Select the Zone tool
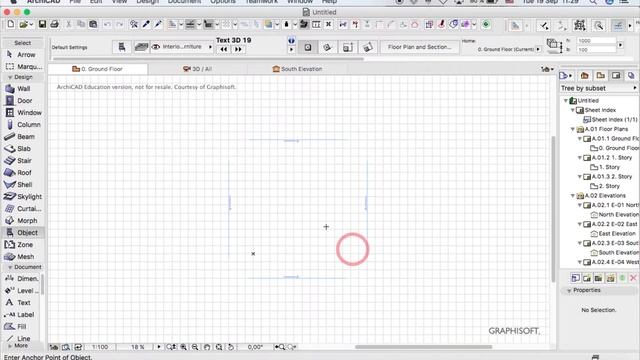This screenshot has height=360, width=640. 20,244
